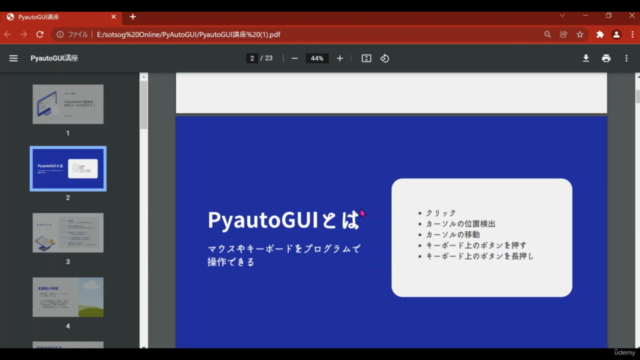Screen dimensions: 640x360
Task: Reload the current page
Action: [x=40, y=35]
